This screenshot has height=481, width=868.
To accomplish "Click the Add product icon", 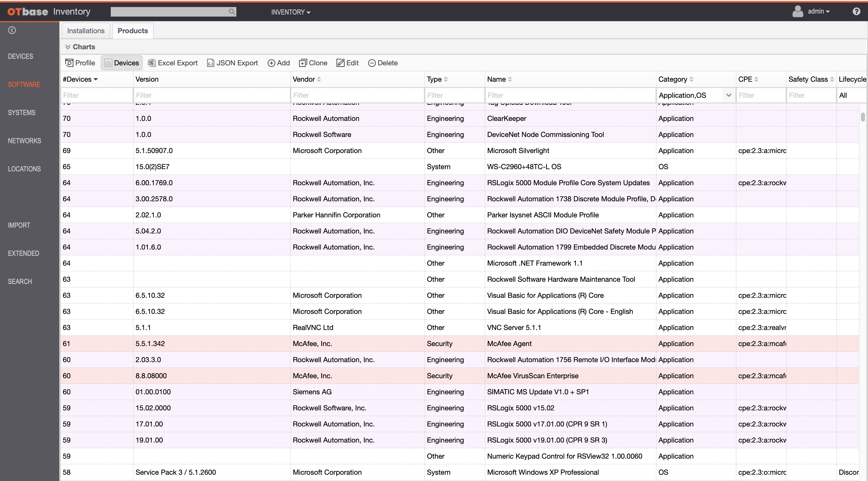I will (271, 63).
